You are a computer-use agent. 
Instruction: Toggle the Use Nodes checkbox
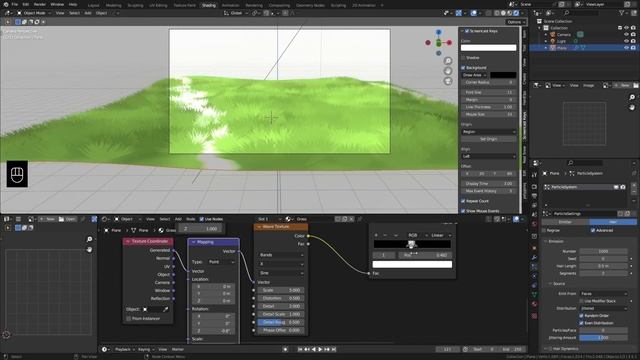pyautogui.click(x=202, y=219)
